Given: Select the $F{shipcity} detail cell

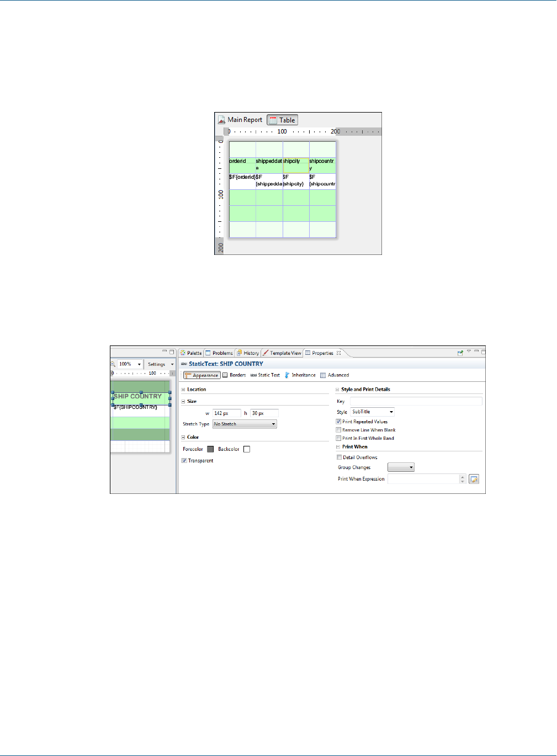Looking at the screenshot, I should pos(296,182).
